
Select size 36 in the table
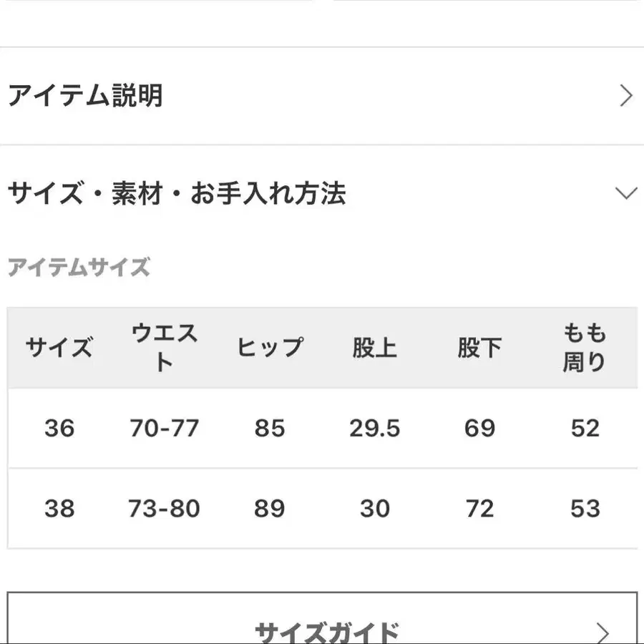pyautogui.click(x=59, y=428)
